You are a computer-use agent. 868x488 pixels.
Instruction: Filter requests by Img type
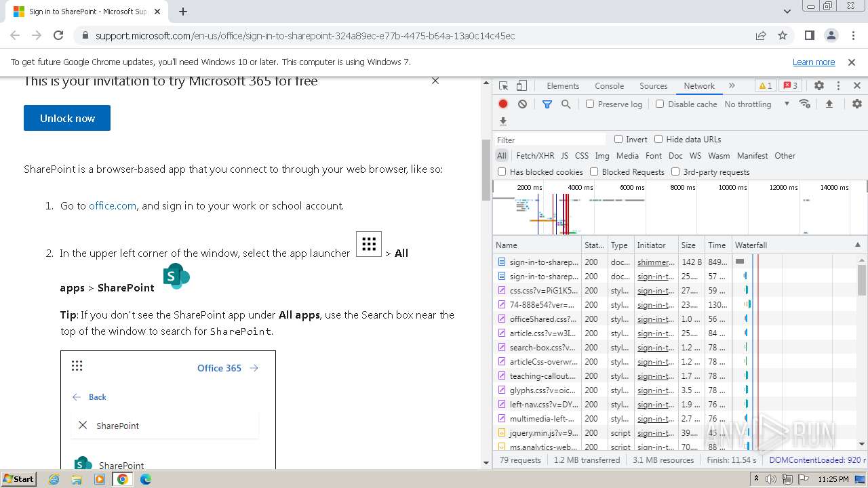[x=601, y=155]
